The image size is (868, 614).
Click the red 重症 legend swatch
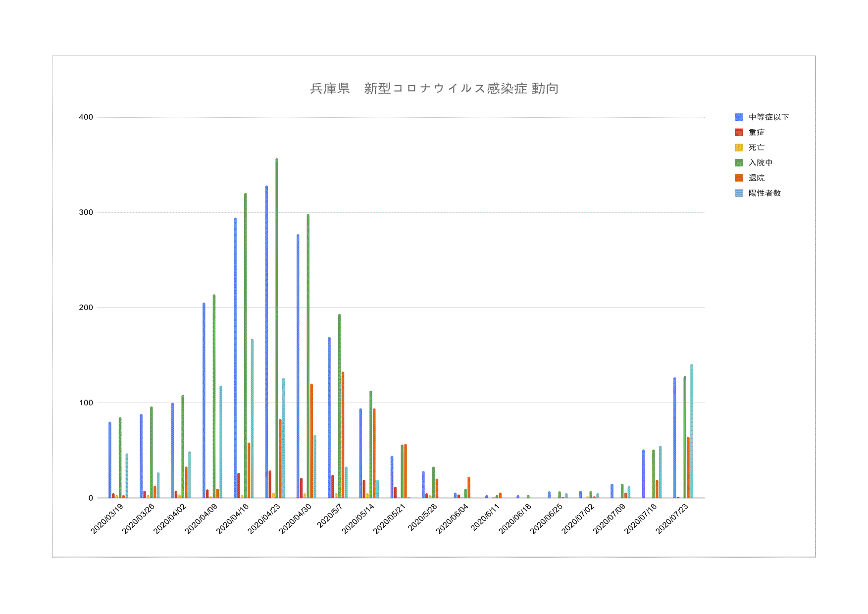[x=739, y=132]
